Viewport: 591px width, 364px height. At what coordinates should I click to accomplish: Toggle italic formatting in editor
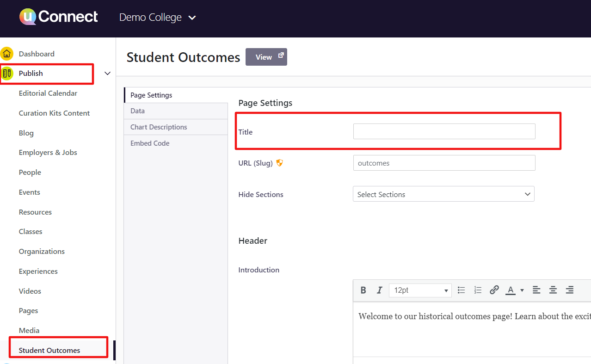pos(379,290)
